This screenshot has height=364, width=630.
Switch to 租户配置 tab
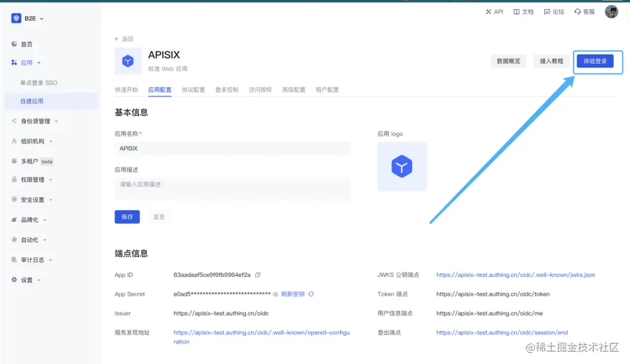coord(327,90)
